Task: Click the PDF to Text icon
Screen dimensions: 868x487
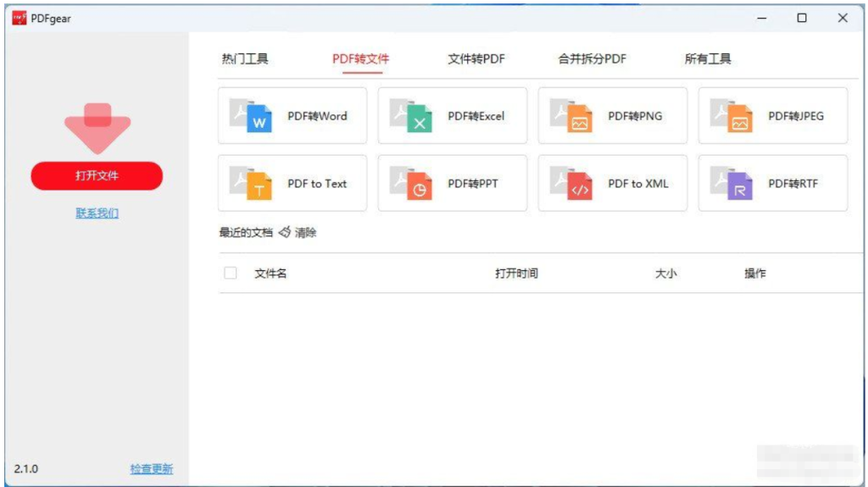Action: pyautogui.click(x=251, y=183)
